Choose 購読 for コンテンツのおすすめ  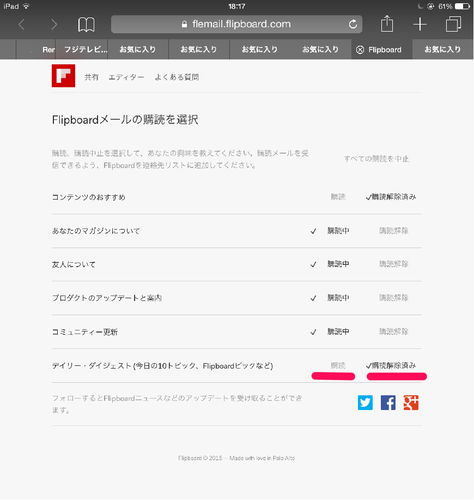[x=338, y=197]
